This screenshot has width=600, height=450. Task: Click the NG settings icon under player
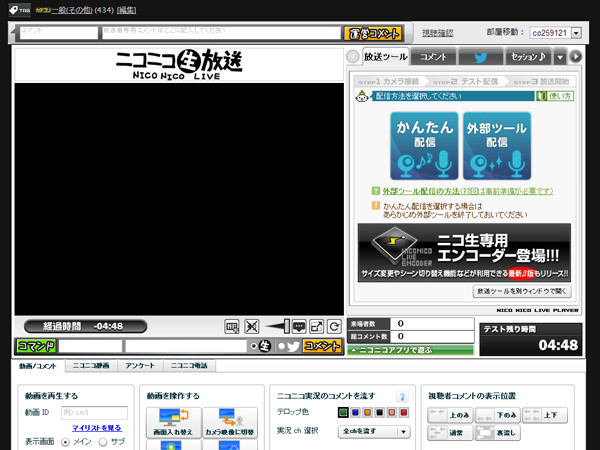[232, 326]
